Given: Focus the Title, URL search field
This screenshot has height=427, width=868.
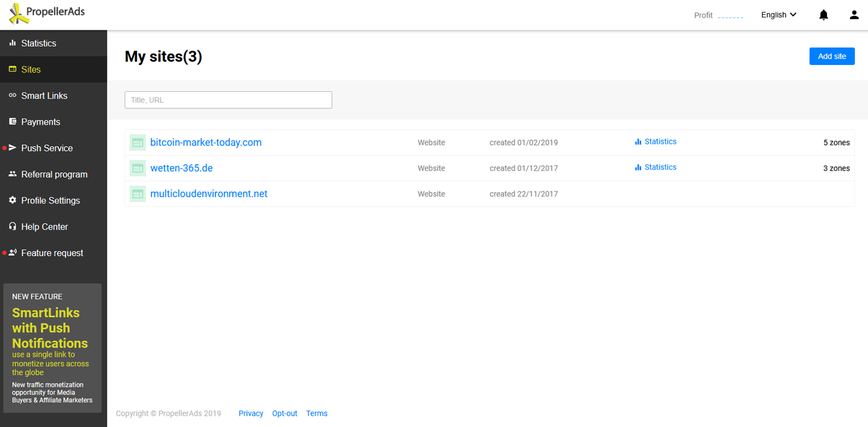Looking at the screenshot, I should click(x=228, y=100).
